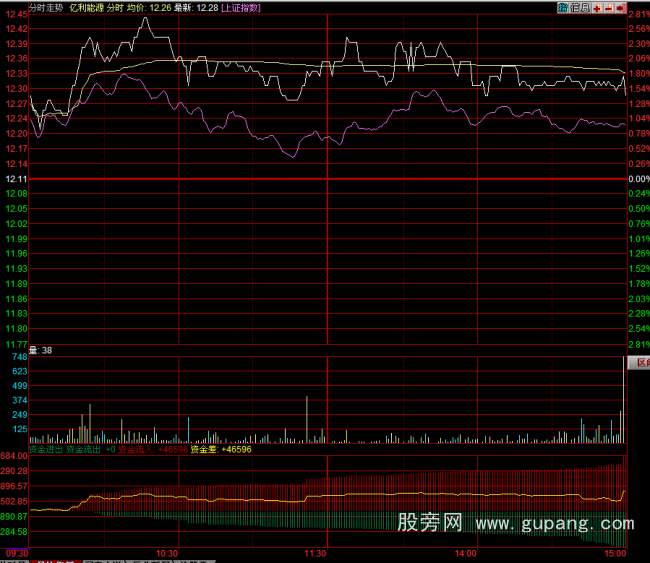Click the 502.85 capital flow axis label
The height and width of the screenshot is (563, 650).
click(x=14, y=501)
